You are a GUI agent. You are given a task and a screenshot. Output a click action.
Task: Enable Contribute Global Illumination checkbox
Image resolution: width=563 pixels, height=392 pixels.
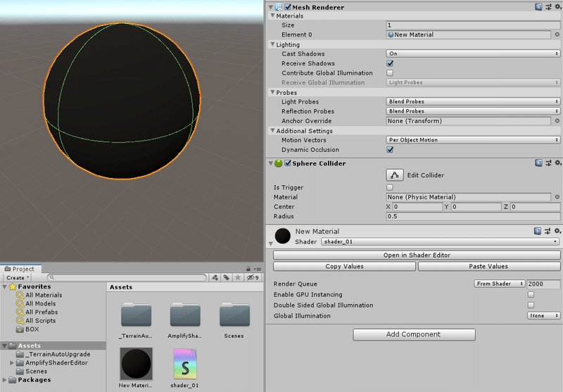pyautogui.click(x=390, y=73)
